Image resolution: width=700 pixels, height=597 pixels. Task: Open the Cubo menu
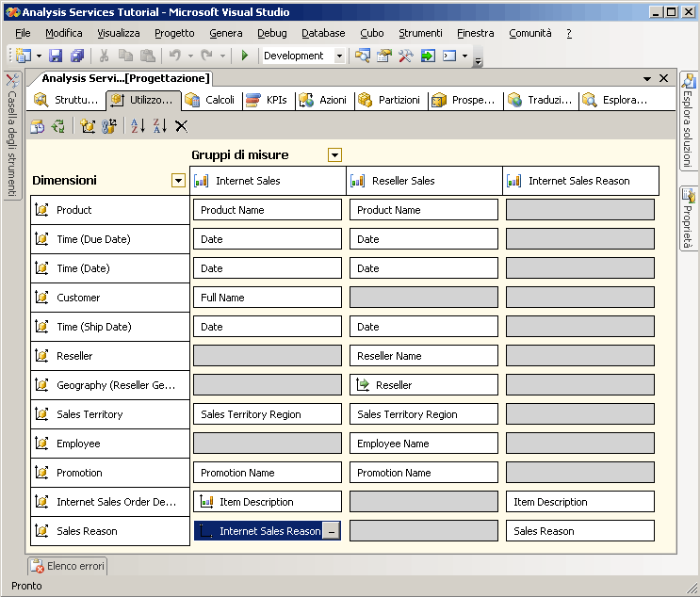[x=371, y=33]
